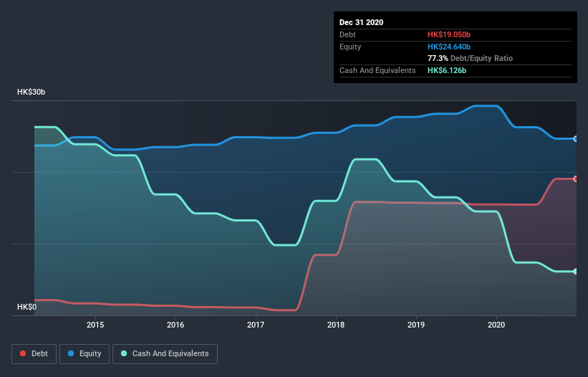Click the HK$24.640b equity value

(x=449, y=47)
